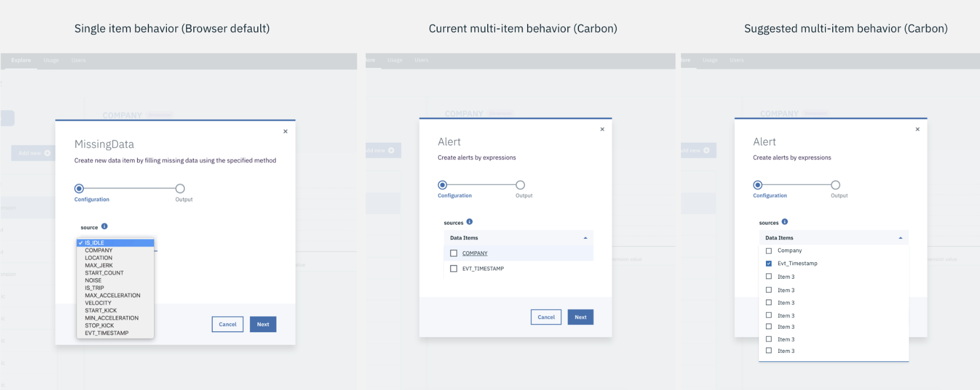Uncheck Evt_Timestamp in the suggested multi-item dropdown
This screenshot has height=390, width=980.
[x=769, y=263]
